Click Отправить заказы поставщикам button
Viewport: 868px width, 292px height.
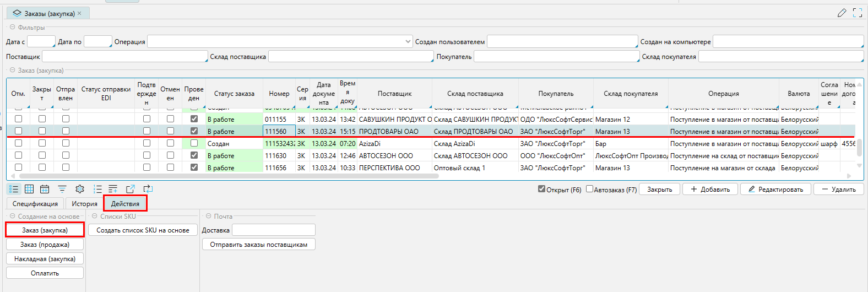coord(258,245)
